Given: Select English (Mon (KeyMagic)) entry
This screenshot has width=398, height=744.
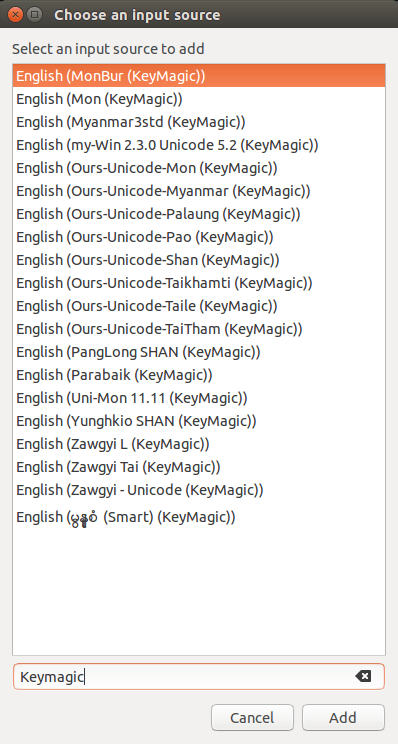Looking at the screenshot, I should click(x=199, y=99).
